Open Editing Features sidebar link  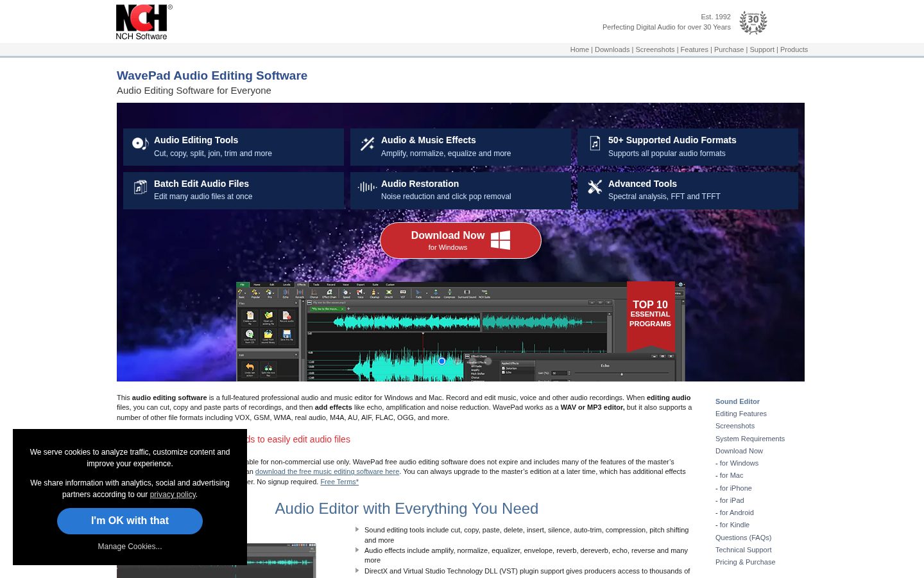coord(741,414)
